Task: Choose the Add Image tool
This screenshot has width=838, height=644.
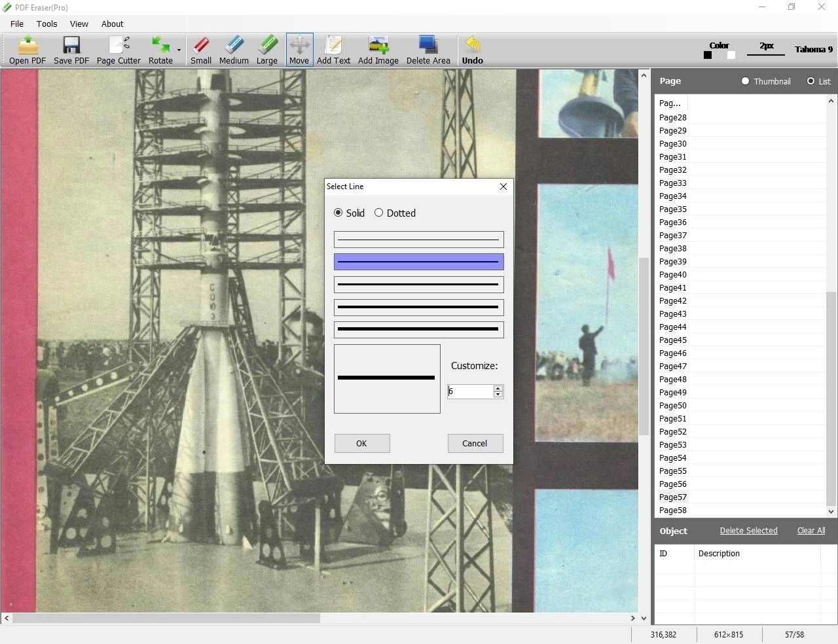Action: (378, 50)
